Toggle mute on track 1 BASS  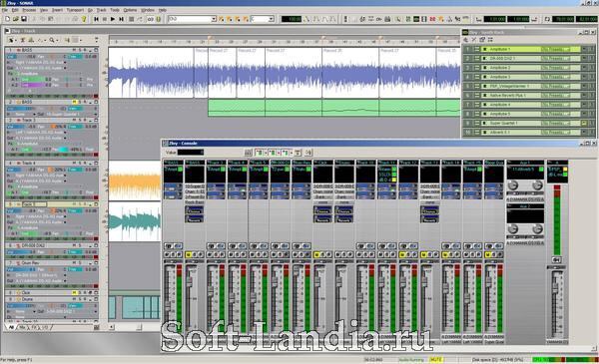coord(75,50)
